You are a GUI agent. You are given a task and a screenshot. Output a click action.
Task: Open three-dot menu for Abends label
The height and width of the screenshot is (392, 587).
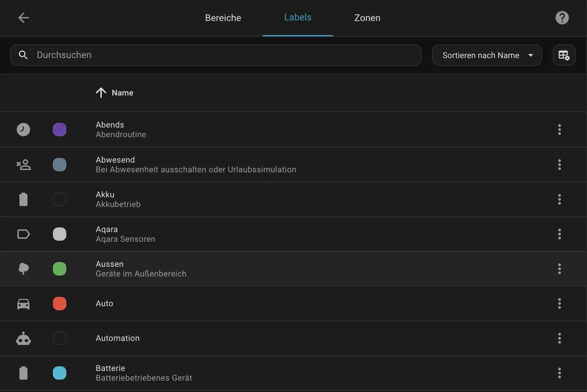pos(559,130)
